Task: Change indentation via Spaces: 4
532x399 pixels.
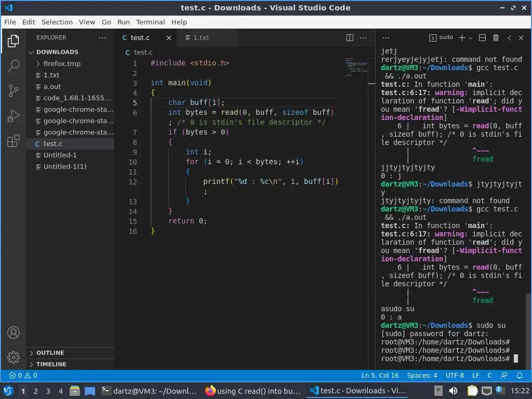Action: pos(422,376)
